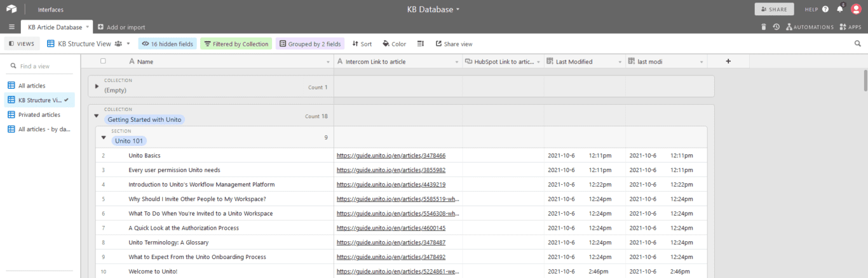Select All articles - by date view
The height and width of the screenshot is (278, 868).
pos(39,129)
